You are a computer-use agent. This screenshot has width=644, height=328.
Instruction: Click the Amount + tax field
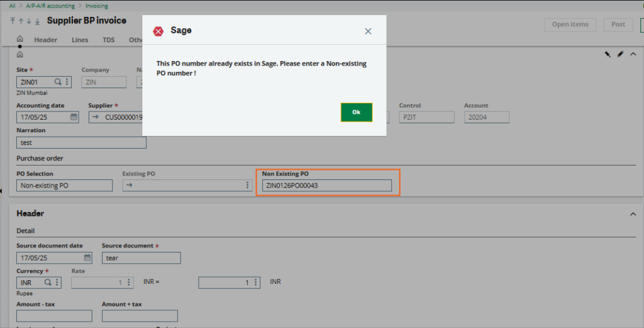[x=140, y=315]
